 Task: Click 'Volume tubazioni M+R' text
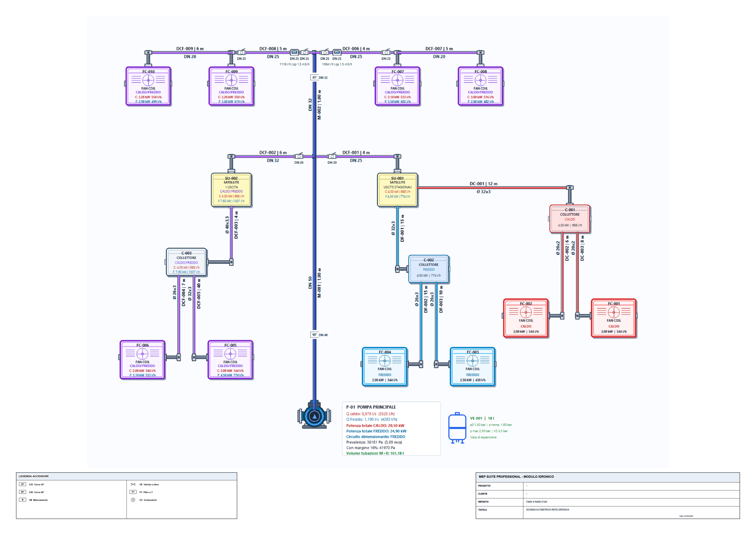375,453
